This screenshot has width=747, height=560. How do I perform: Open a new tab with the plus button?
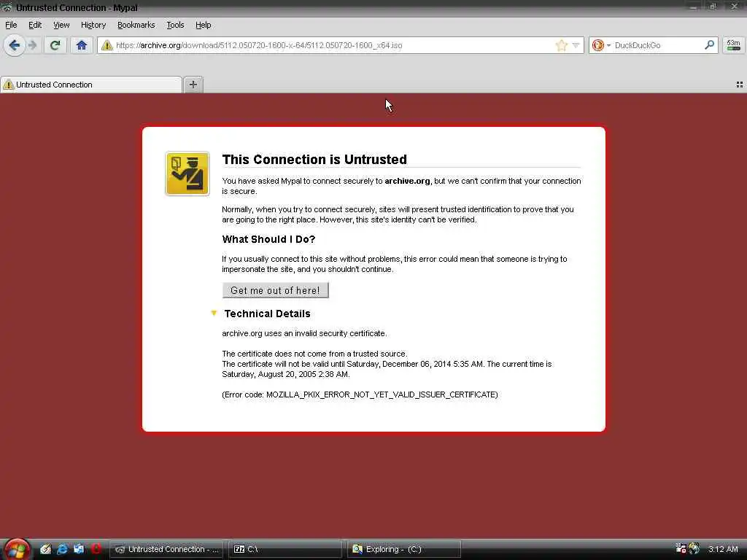[x=193, y=85]
